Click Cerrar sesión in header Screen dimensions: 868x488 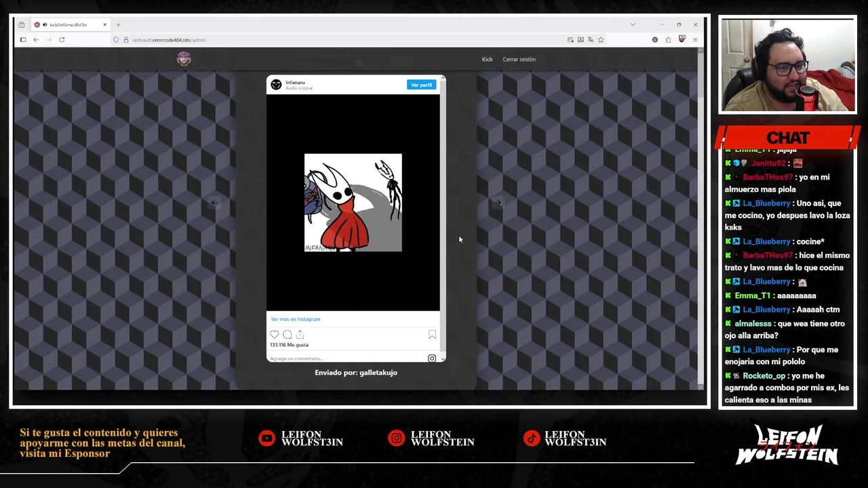tap(519, 59)
